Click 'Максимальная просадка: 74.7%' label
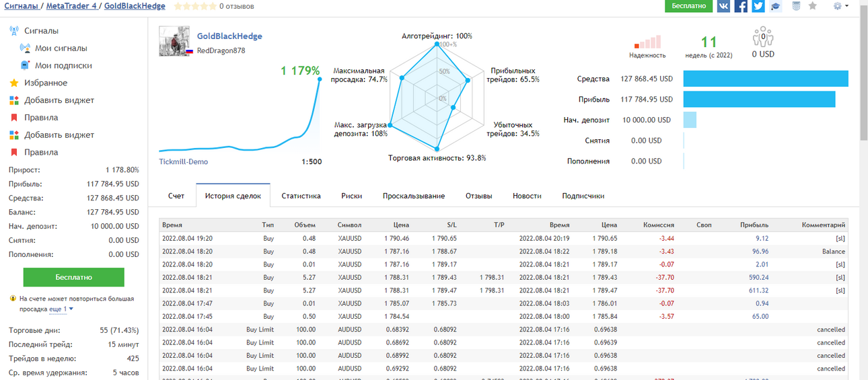This screenshot has height=380, width=868. (359, 75)
